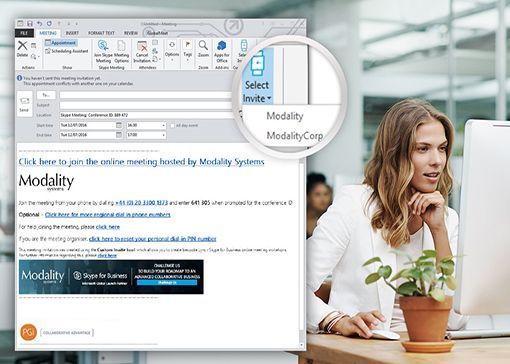Click the Custom Invite info 'click here' link
This screenshot has width=510, height=364.
pyautogui.click(x=107, y=256)
